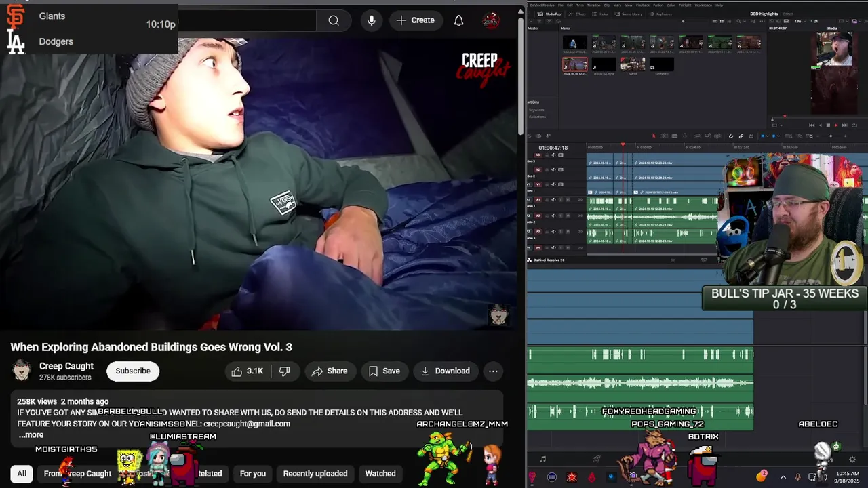Click the Insert Clip tool in Resolve timeline toolbar

[697, 136]
